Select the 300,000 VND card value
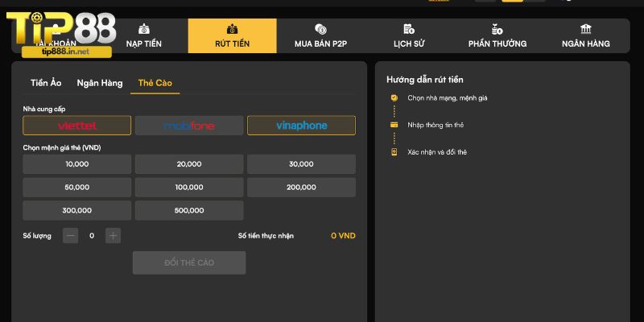 77,210
